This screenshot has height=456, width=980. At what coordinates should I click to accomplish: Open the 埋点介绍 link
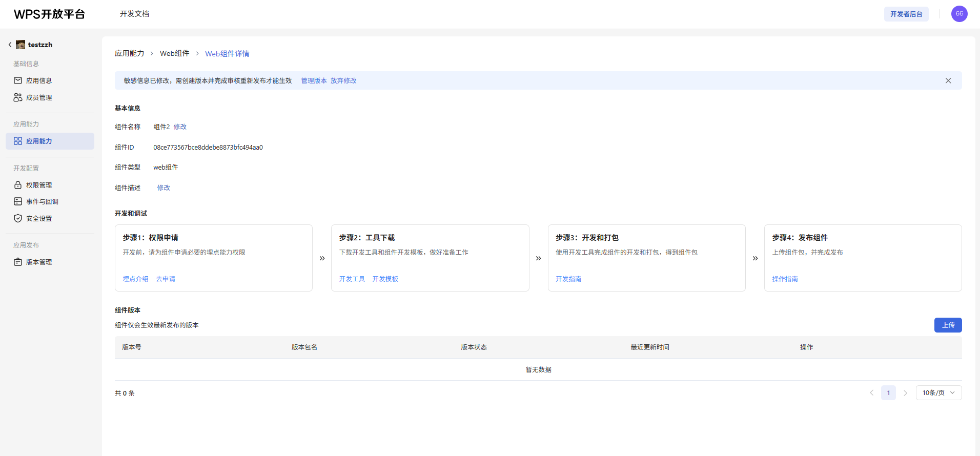pos(136,279)
